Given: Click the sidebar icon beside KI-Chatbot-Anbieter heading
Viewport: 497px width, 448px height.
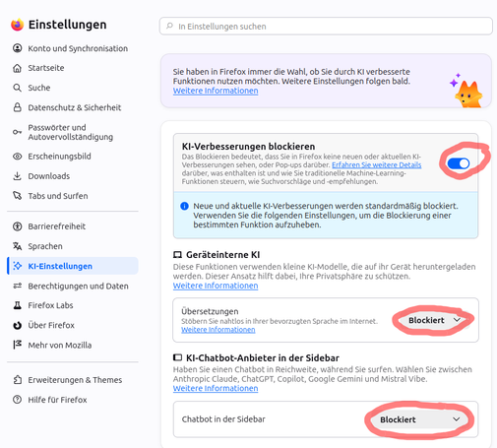Looking at the screenshot, I should [x=177, y=357].
